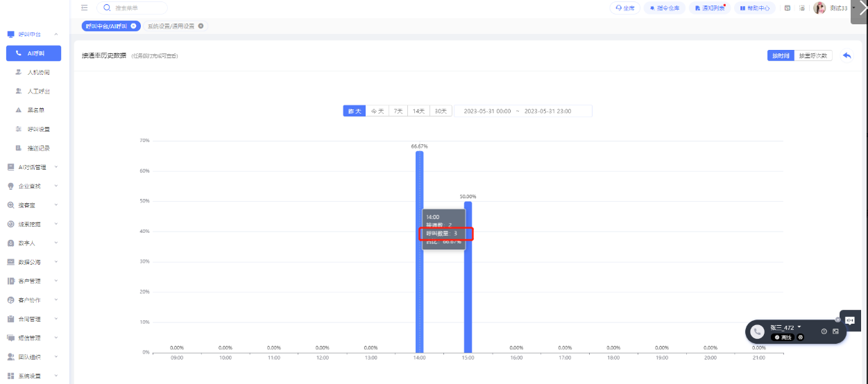This screenshot has height=384, width=868.
Task: Open 人机协同 in the sidebar
Action: click(38, 72)
